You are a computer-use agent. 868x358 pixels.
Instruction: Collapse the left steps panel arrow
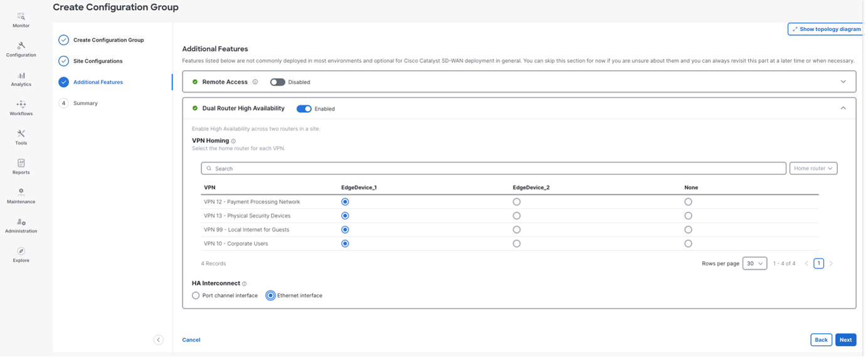(158, 340)
